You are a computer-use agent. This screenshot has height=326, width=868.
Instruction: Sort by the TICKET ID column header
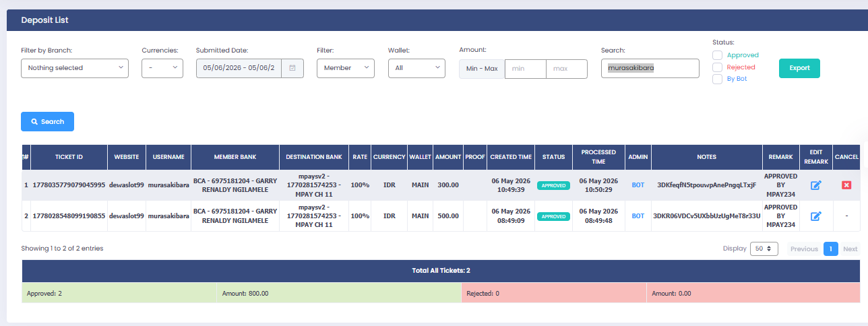69,157
